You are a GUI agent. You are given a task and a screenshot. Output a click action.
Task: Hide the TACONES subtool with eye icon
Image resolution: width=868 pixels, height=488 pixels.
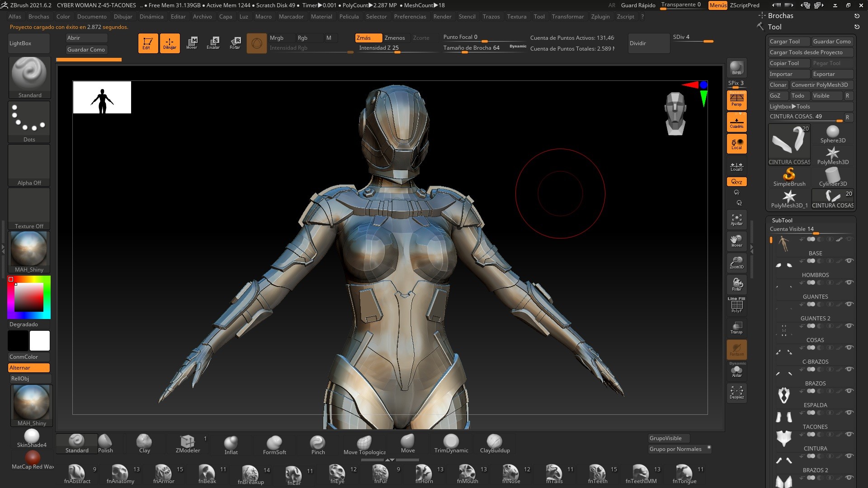tap(849, 413)
